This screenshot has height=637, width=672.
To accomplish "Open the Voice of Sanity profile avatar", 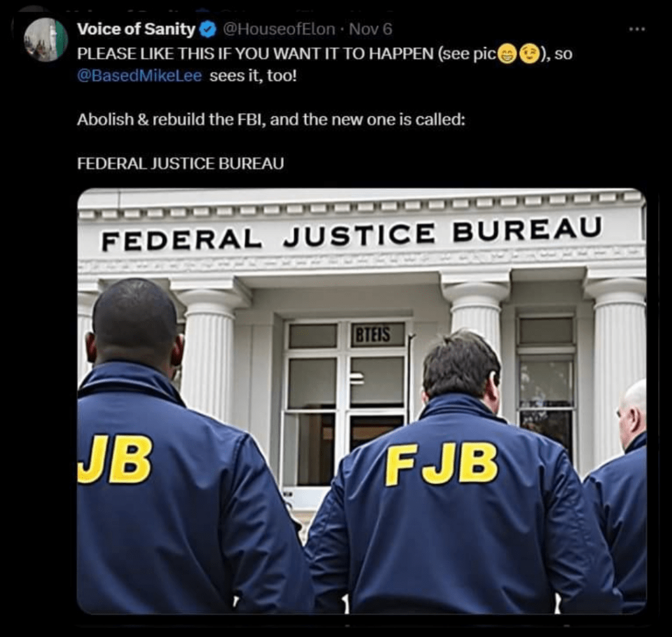I will [46, 40].
